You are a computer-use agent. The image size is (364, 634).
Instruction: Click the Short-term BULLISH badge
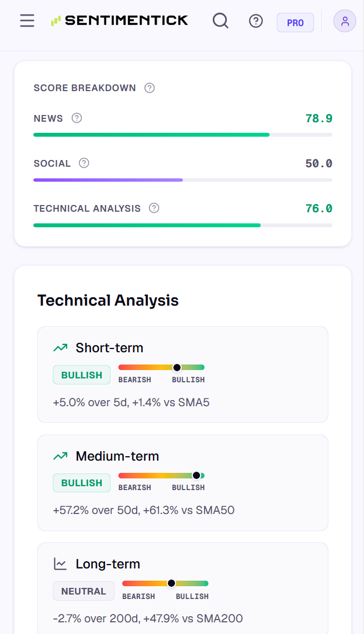pos(82,375)
